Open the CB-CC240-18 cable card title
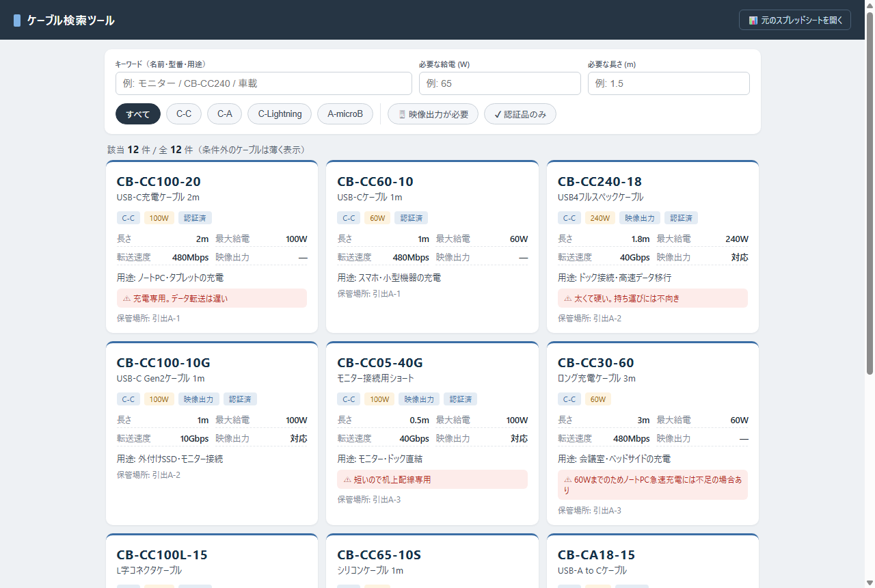 coord(600,181)
